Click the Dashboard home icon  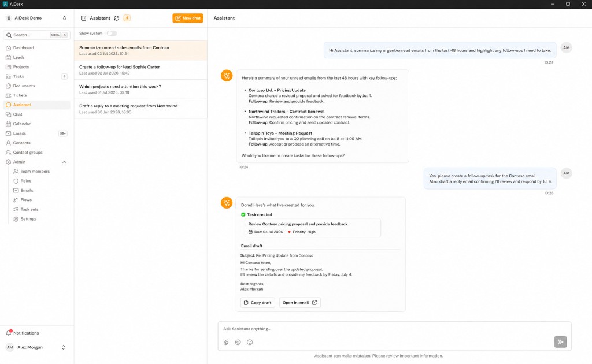click(8, 48)
